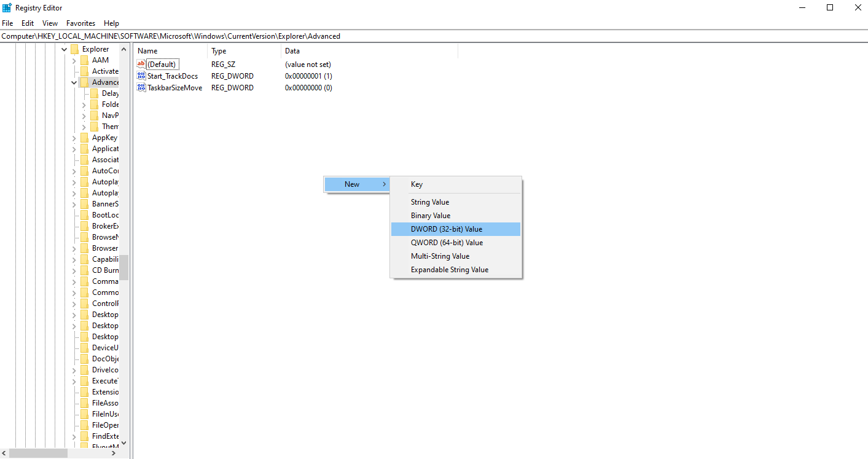Screen dimensions: 868x459
Task: Click the BrokerEx key folder icon
Action: pos(85,226)
